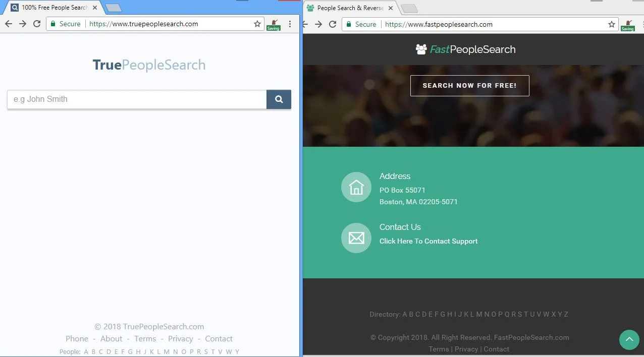Open a new tab in the left browser window
644x357 pixels.
tap(114, 8)
